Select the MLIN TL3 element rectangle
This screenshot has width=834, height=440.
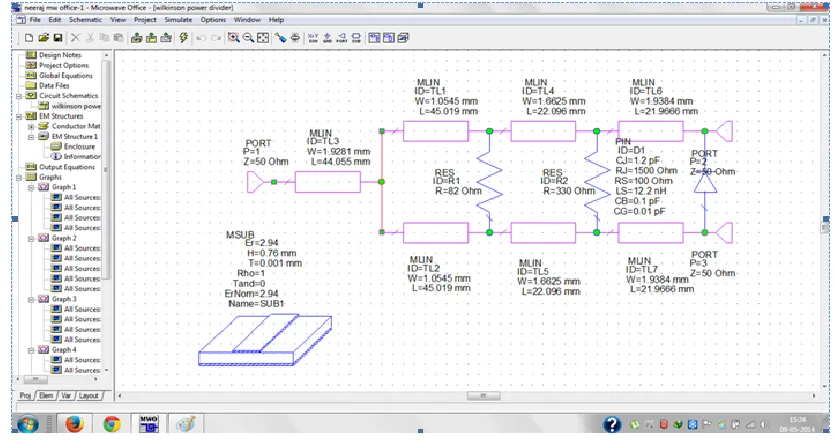click(328, 182)
